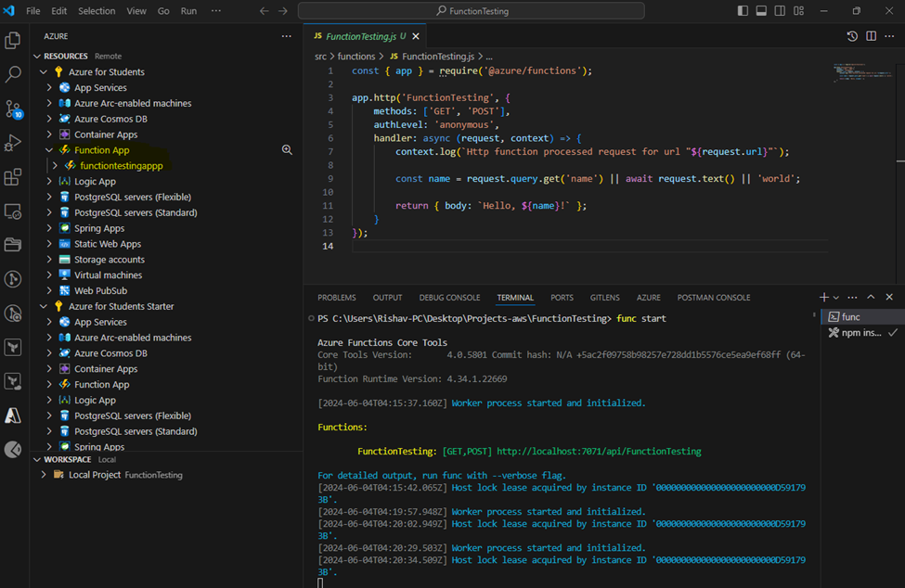Open the Edit menu
Viewport: 905px width, 588px height.
point(58,11)
